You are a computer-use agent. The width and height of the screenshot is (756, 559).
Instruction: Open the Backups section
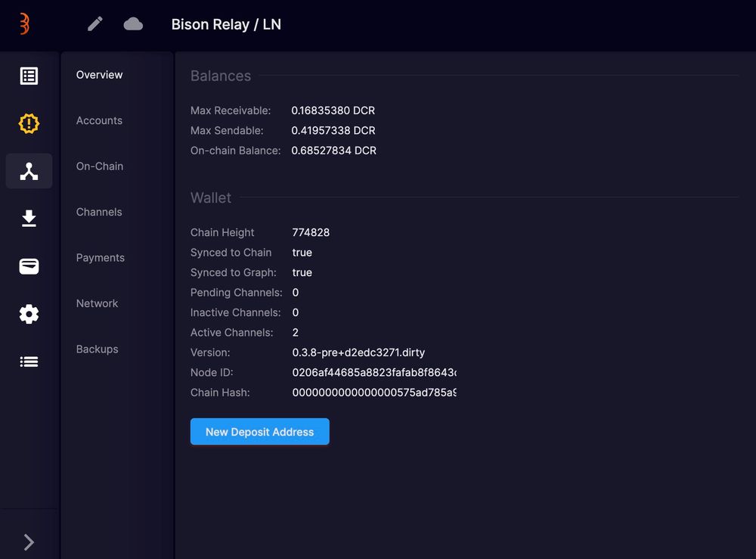97,349
